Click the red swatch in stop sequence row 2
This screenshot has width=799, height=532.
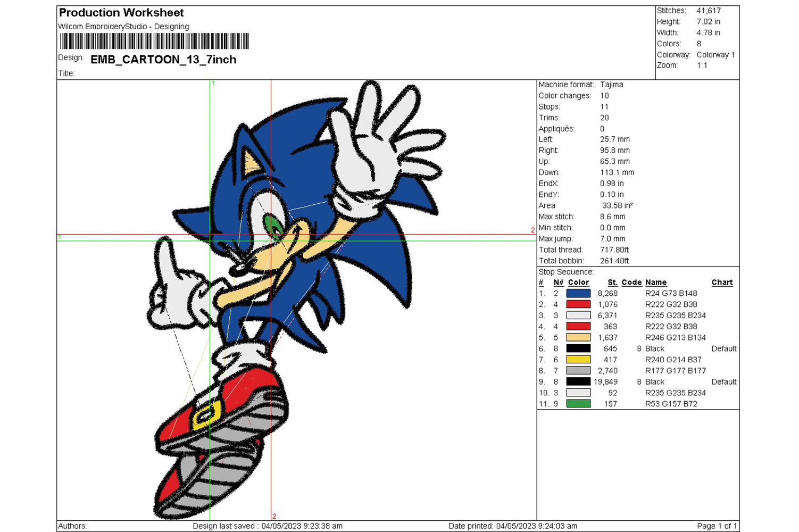pyautogui.click(x=578, y=304)
